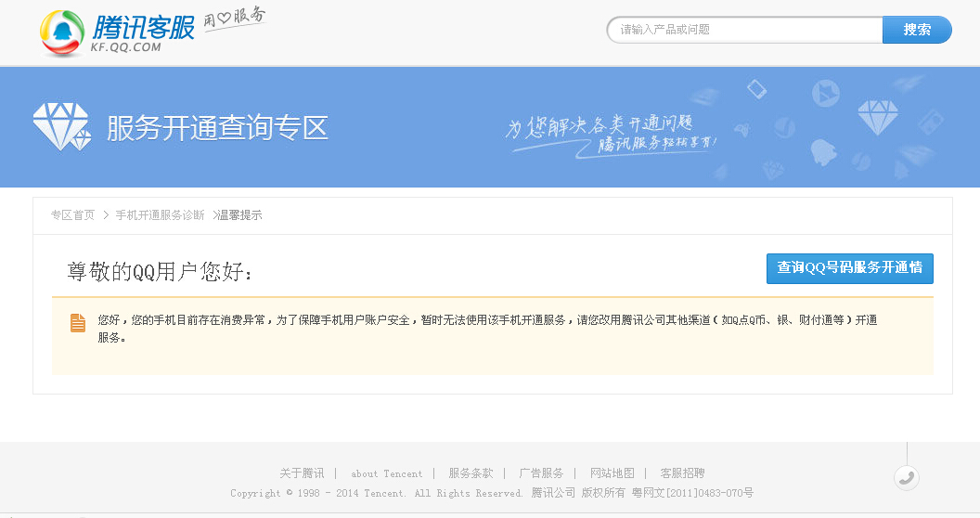Screen dimensions: 980x518
Task: Click the diamond icon beside 服务开通查询专区
Action: pos(62,127)
